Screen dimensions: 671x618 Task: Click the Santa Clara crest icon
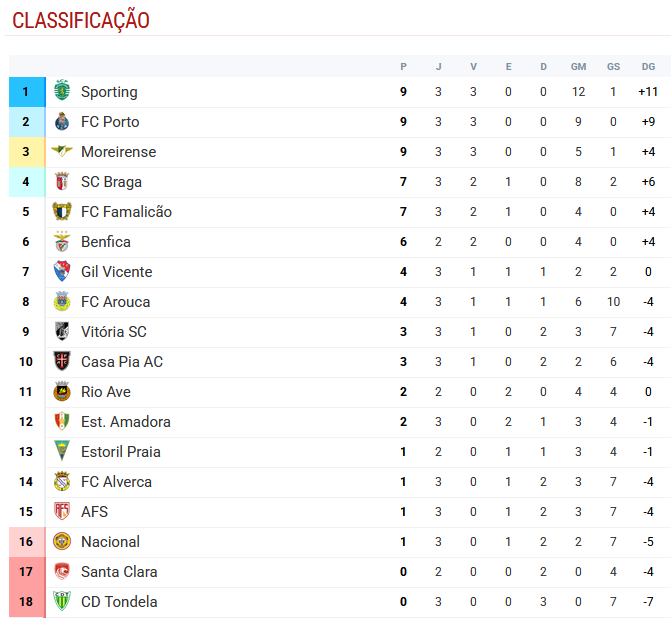[x=62, y=571]
